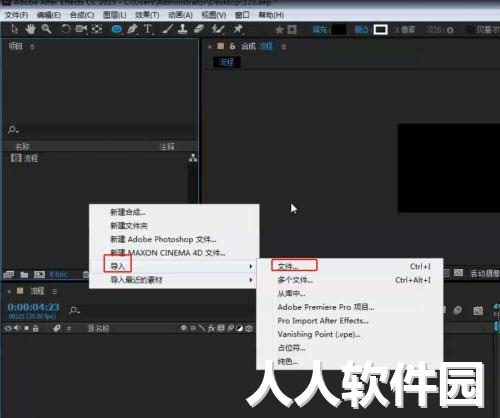Open the 项目 panel menu icon

pyautogui.click(x=32, y=47)
